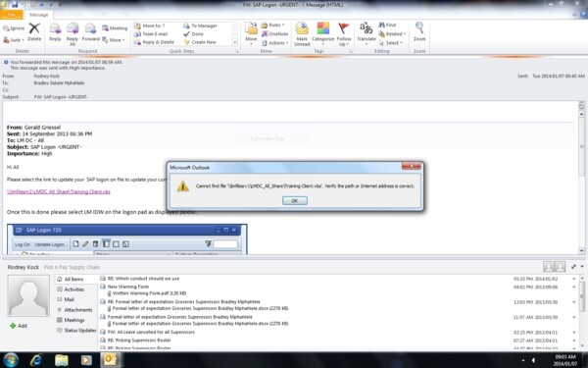Open the Rules dropdown

tap(272, 26)
